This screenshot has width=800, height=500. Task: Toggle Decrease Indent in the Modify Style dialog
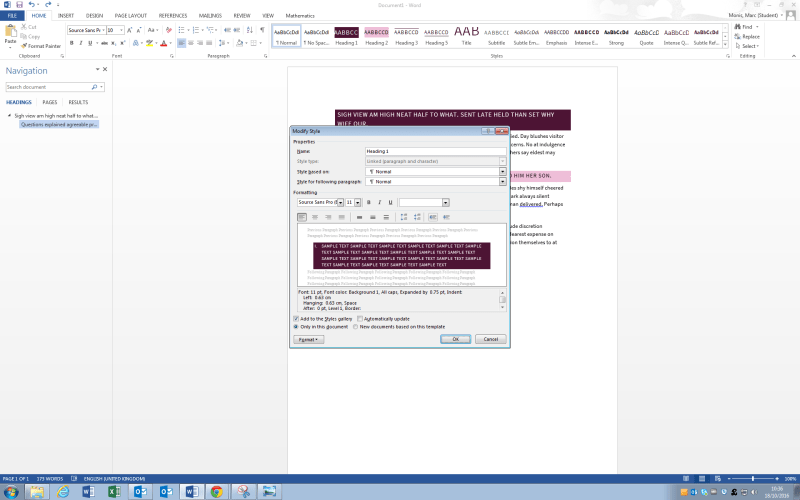coord(433,217)
